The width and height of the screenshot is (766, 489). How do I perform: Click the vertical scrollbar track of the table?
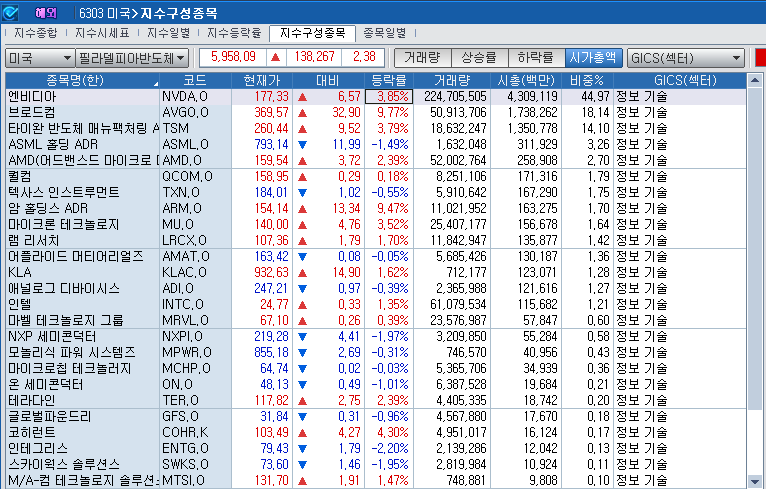click(755, 281)
